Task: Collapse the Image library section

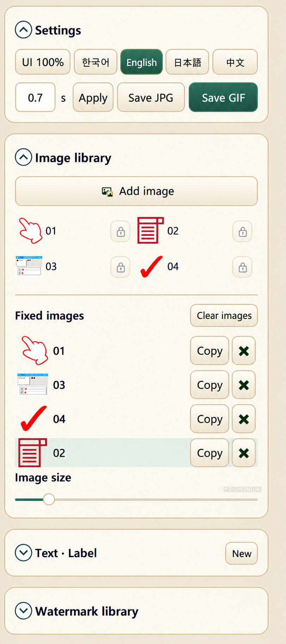Action: pos(24,158)
